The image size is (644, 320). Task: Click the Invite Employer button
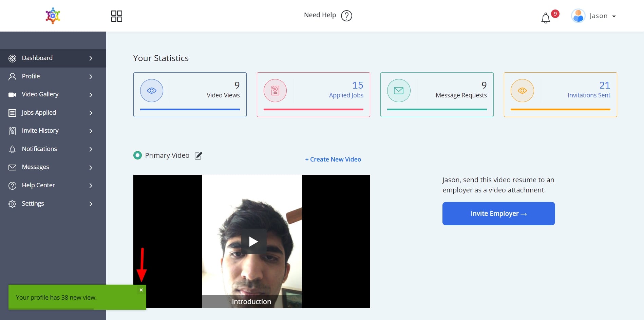pyautogui.click(x=498, y=213)
